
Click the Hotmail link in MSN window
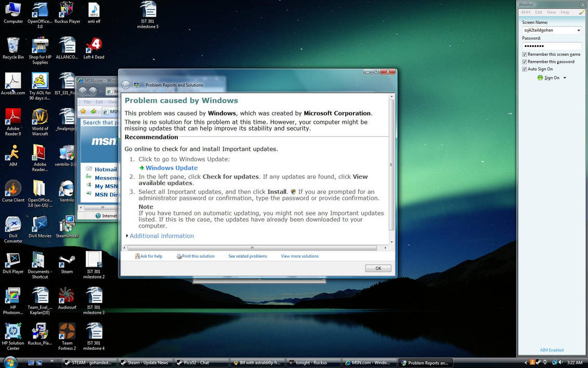(x=106, y=169)
